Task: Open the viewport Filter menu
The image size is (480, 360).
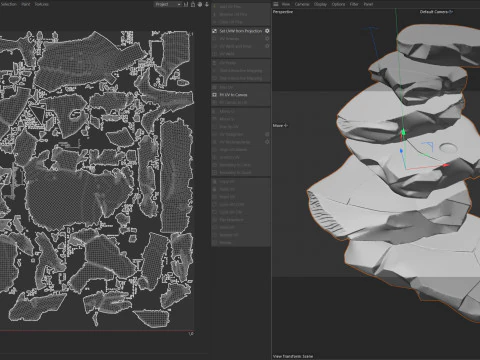Action: (354, 4)
